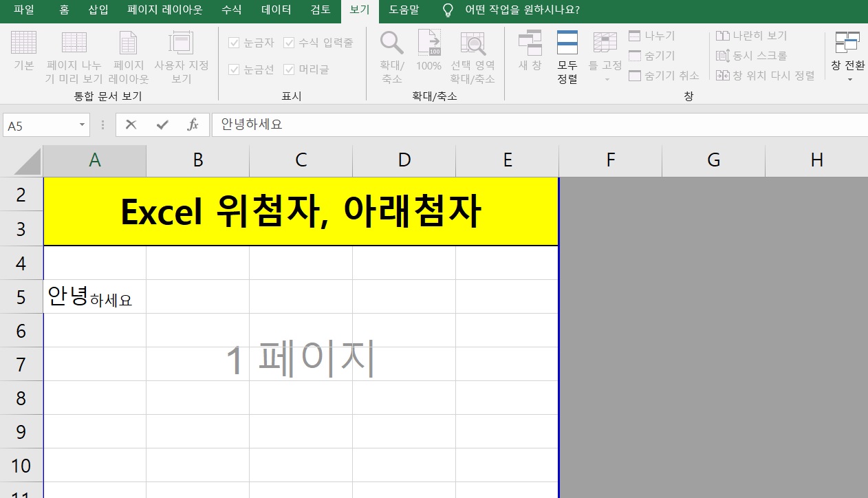Switch to the Review (검토) tab
Viewport: 868px width, 498px height.
pyautogui.click(x=321, y=10)
